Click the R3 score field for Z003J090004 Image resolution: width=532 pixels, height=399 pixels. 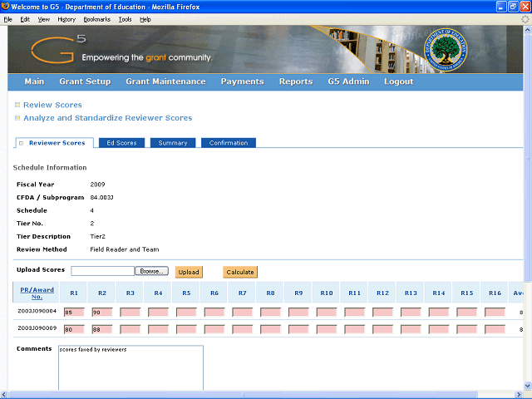click(x=131, y=313)
